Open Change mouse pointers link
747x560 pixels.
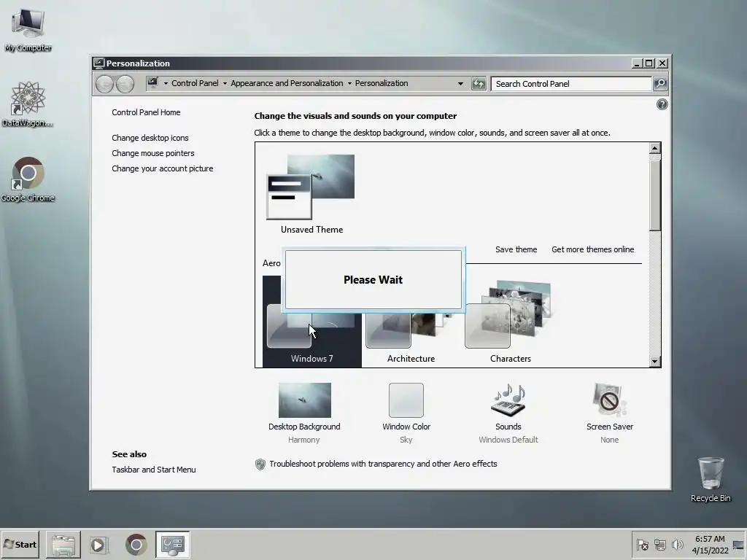pyautogui.click(x=153, y=153)
